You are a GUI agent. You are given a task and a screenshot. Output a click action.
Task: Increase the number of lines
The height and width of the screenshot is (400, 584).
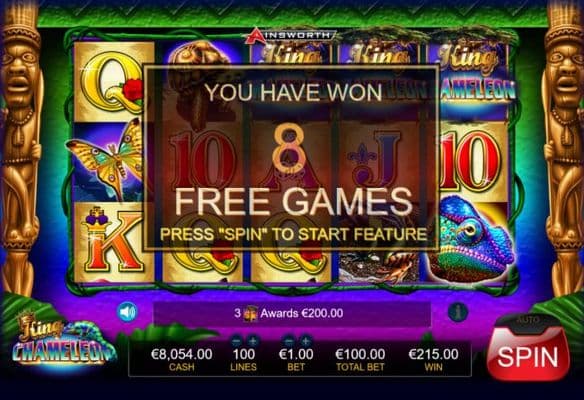point(253,341)
